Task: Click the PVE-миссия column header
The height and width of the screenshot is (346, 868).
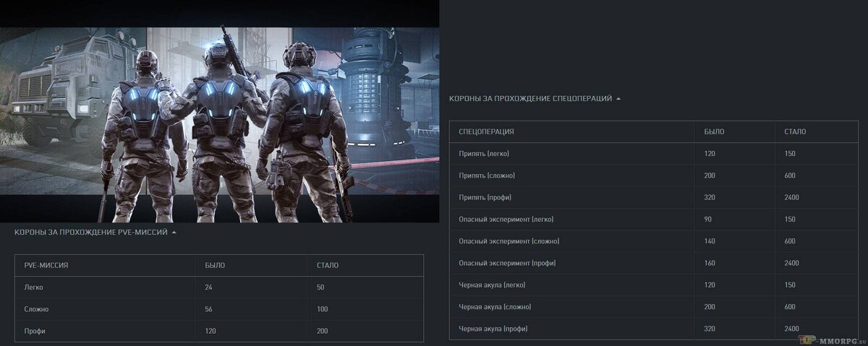Action: point(46,265)
